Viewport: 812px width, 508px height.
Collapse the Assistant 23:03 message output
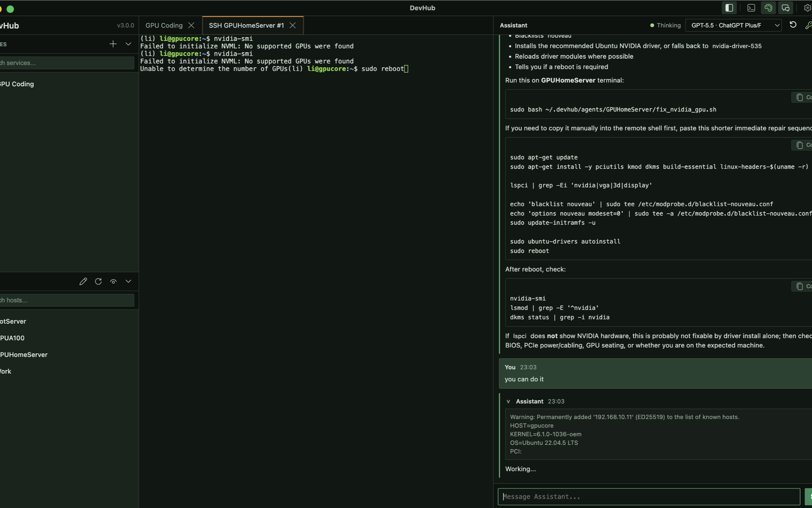pos(508,402)
